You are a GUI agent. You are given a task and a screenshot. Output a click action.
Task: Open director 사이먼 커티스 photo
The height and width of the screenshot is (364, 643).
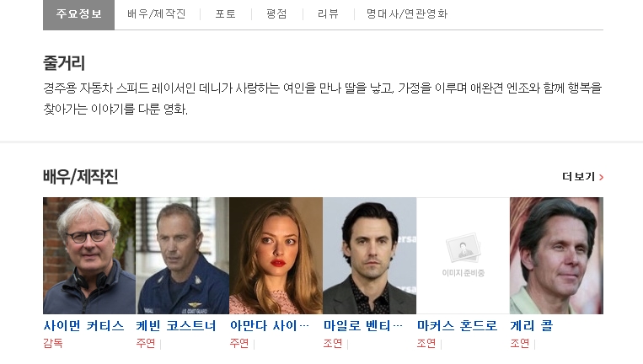(89, 256)
